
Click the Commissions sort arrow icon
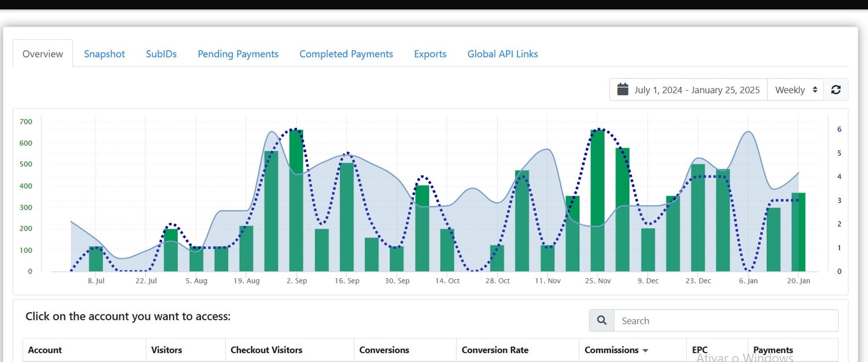pyautogui.click(x=645, y=350)
